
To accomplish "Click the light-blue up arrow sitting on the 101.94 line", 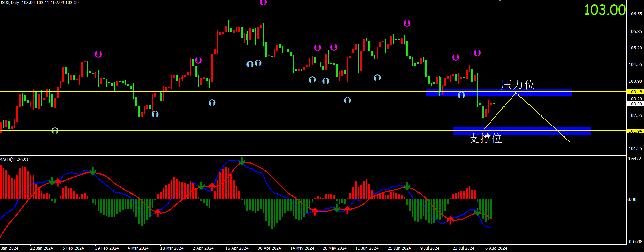I will (55, 130).
